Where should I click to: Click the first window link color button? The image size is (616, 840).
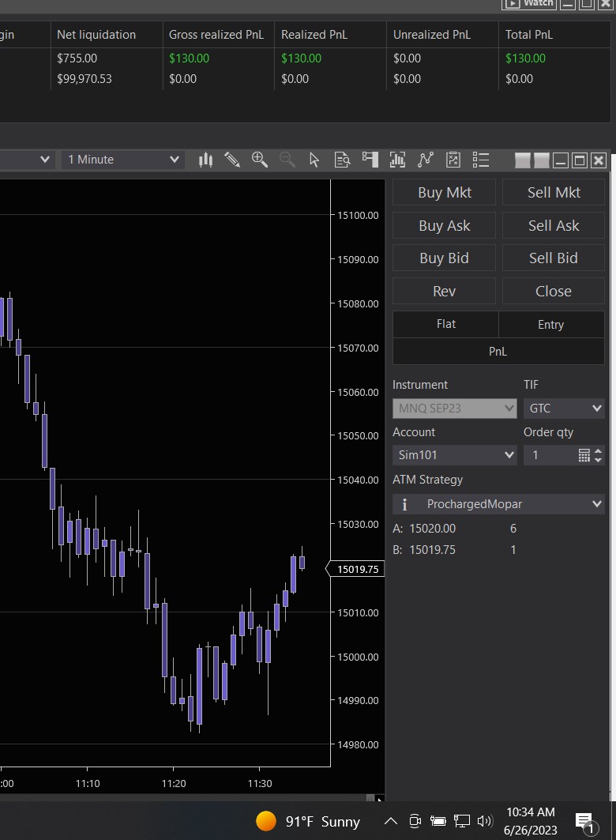click(x=523, y=160)
